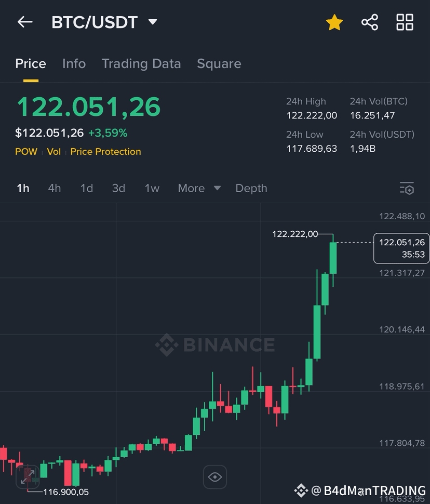
Task: Show the Depth chart
Action: click(251, 189)
